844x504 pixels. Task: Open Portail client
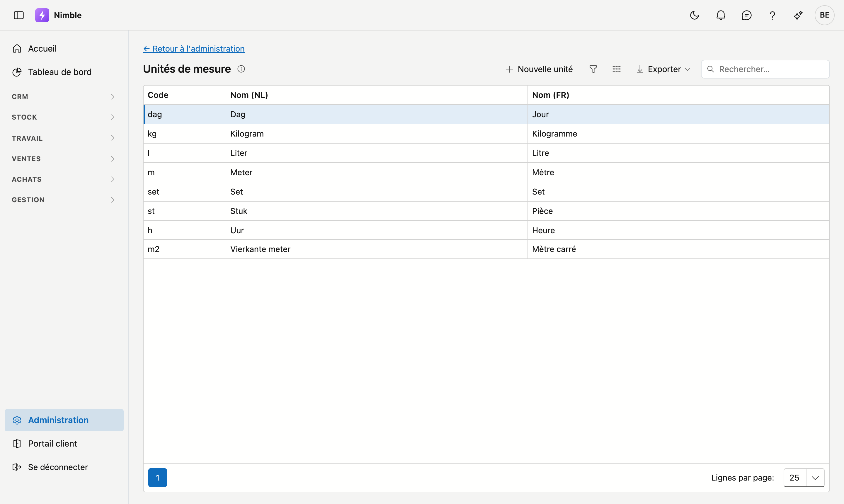[x=64, y=444]
